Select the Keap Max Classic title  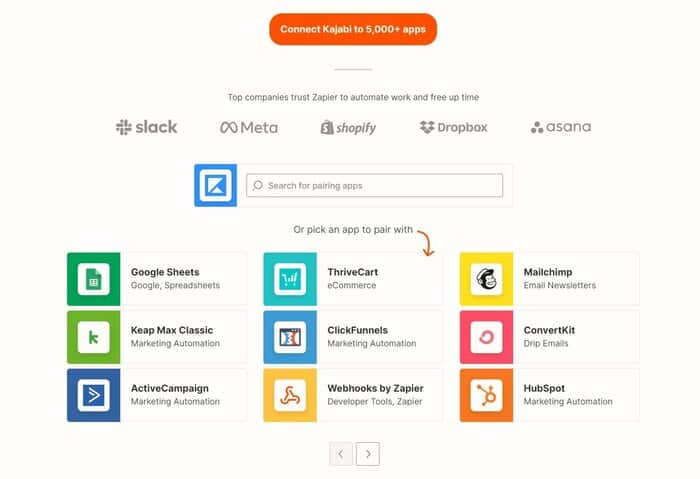pyautogui.click(x=172, y=330)
